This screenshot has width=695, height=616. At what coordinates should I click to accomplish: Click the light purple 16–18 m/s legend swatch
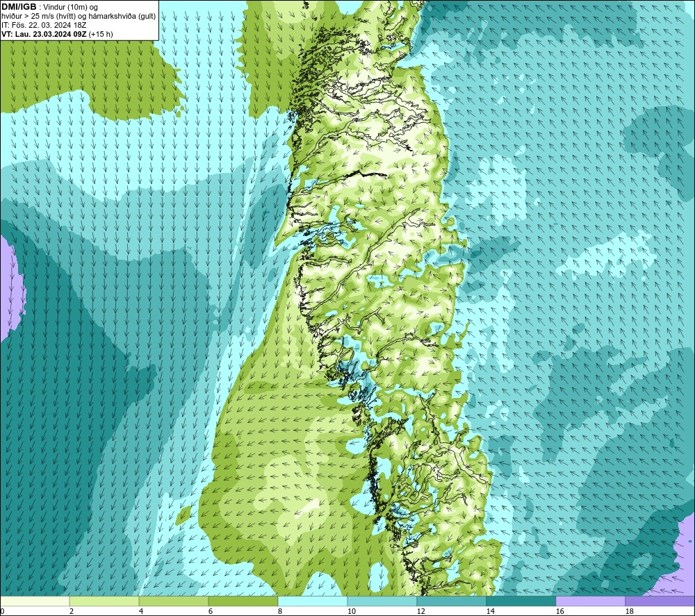590,601
